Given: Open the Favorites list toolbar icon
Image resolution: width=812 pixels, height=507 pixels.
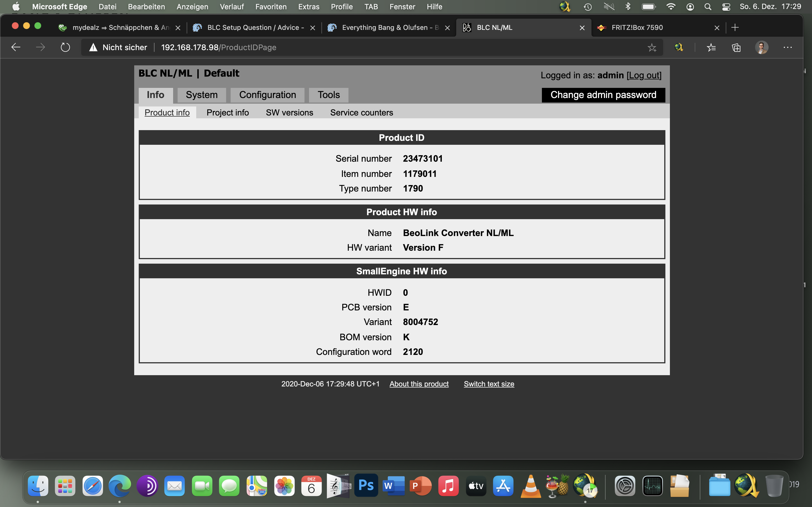Looking at the screenshot, I should [x=711, y=48].
